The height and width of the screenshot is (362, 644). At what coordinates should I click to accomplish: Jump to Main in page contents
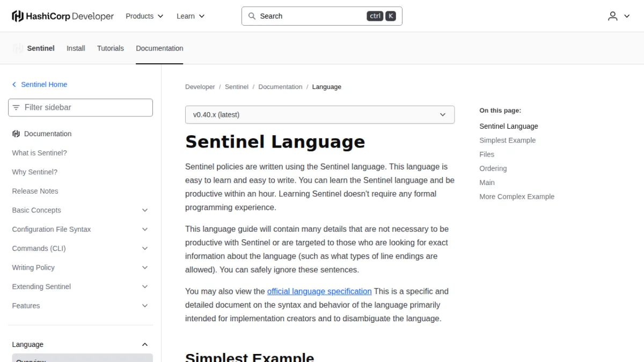487,182
